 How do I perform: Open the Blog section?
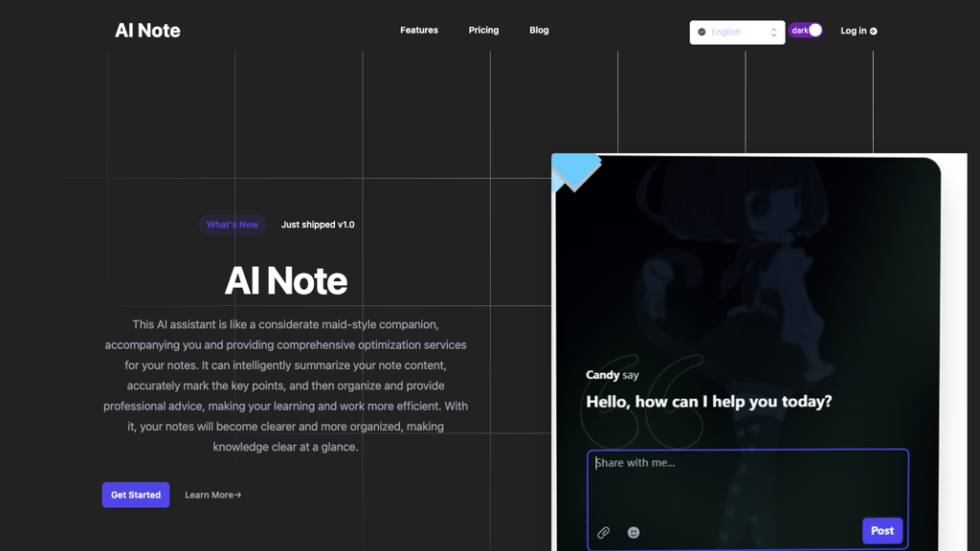539,30
